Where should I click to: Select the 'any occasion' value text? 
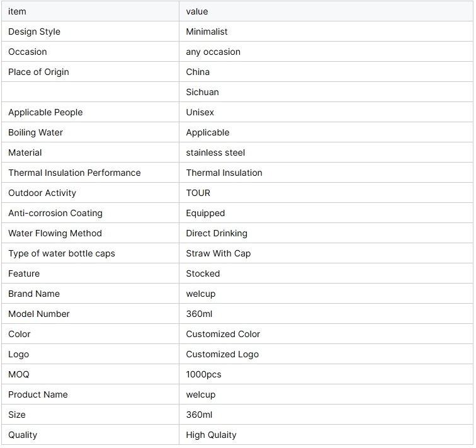pos(213,52)
